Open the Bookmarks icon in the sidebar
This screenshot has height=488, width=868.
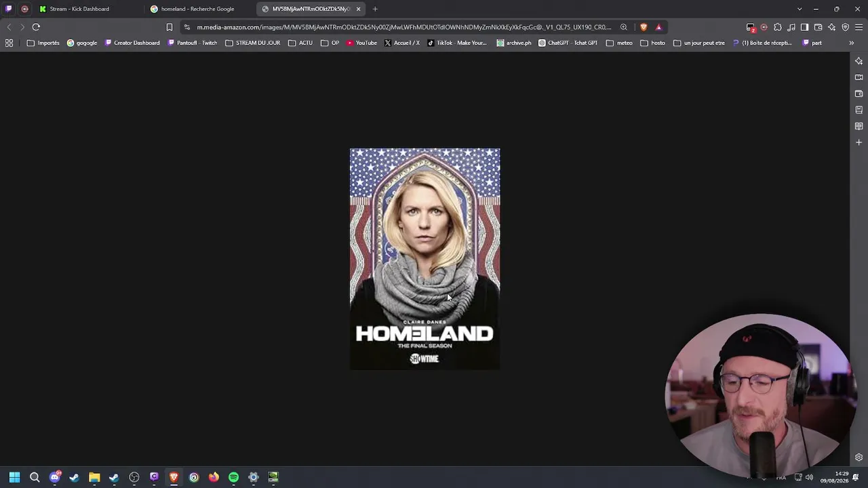coord(859,110)
